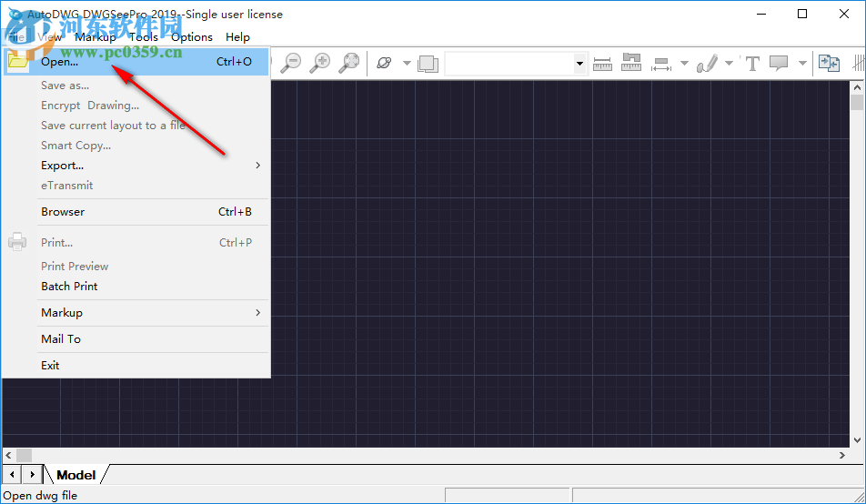Expand the dimension tool dropdown arrow
866x504 pixels.
tap(684, 63)
